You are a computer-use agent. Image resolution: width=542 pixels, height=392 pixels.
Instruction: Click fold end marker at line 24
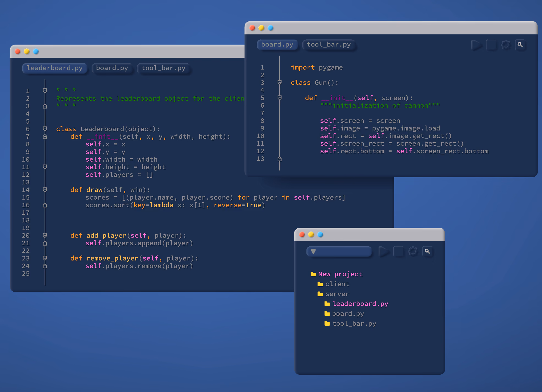(x=45, y=266)
